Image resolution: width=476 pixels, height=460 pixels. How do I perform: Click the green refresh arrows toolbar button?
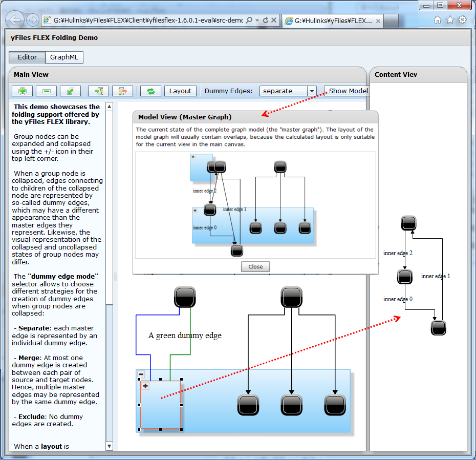click(x=150, y=91)
